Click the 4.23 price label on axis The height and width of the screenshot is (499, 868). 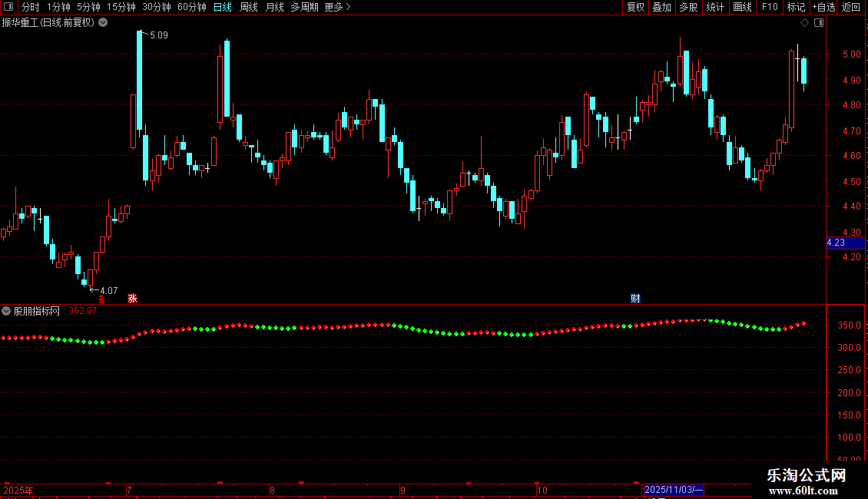coord(845,243)
